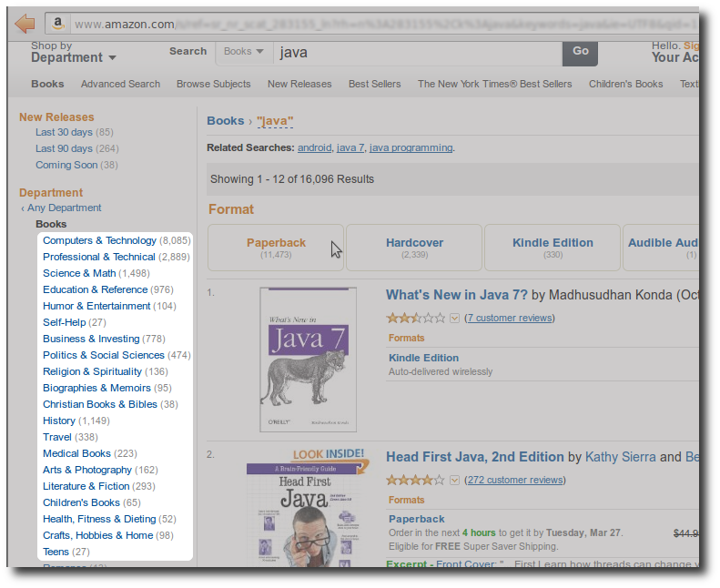Select the Hardcover format tab
This screenshot has width=720, height=588.
point(414,248)
